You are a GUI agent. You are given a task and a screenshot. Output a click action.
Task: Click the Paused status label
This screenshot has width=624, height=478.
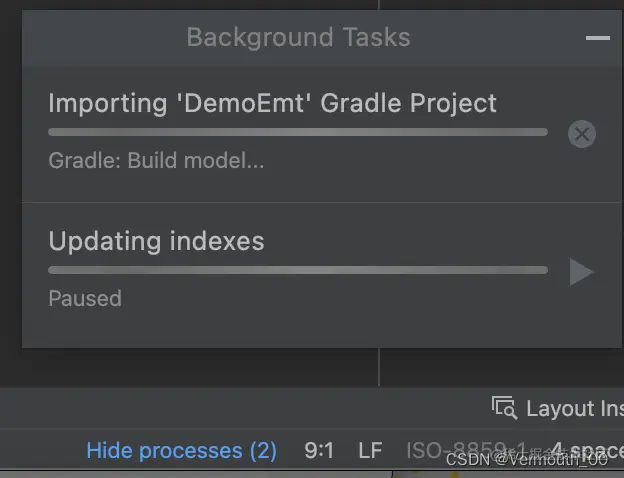click(85, 299)
